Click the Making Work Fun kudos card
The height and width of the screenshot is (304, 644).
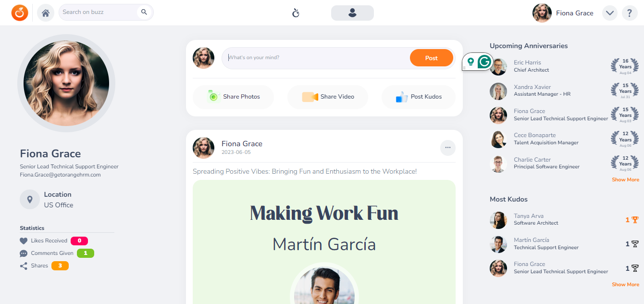[324, 242]
